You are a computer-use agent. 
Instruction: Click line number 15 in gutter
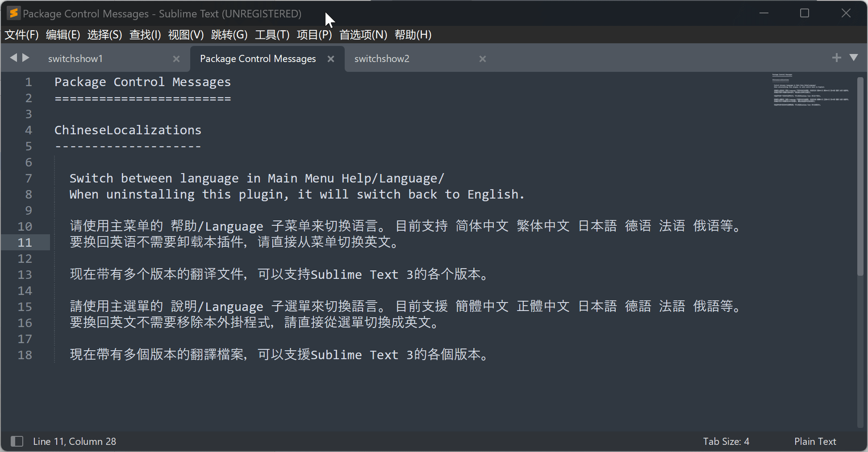click(x=25, y=307)
